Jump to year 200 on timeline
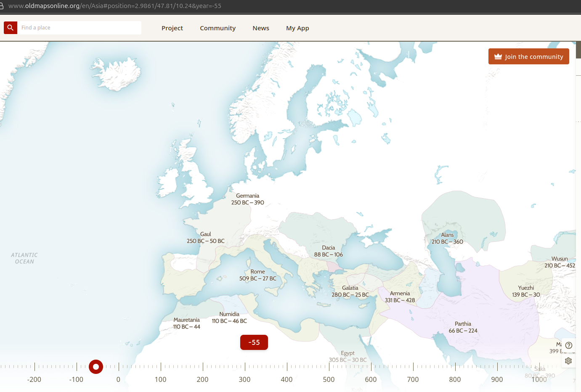The height and width of the screenshot is (392, 581). tap(202, 379)
